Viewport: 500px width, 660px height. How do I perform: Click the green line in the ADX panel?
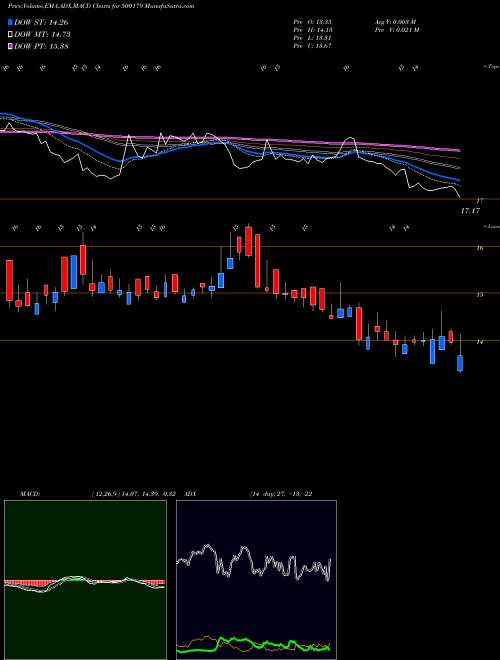[253, 647]
